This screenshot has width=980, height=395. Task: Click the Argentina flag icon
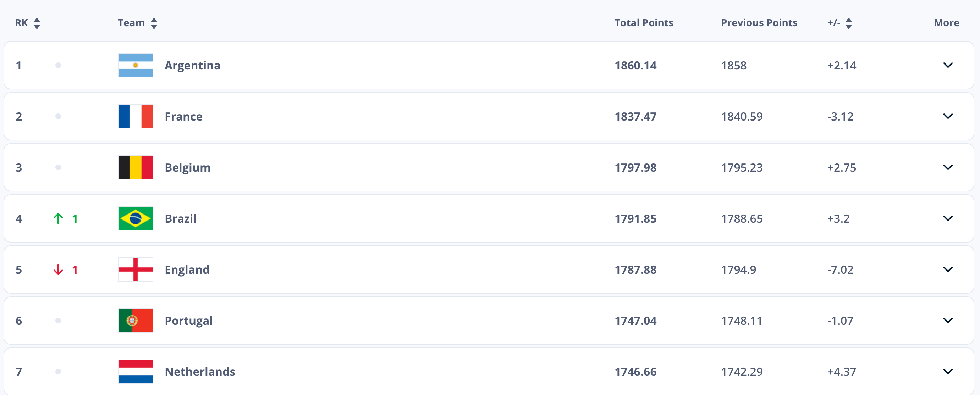point(136,65)
